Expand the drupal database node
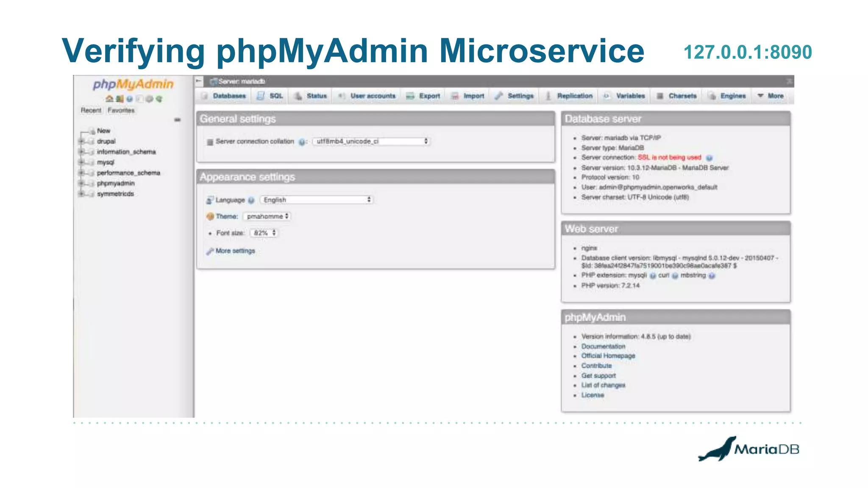The height and width of the screenshot is (488, 868). 81,141
